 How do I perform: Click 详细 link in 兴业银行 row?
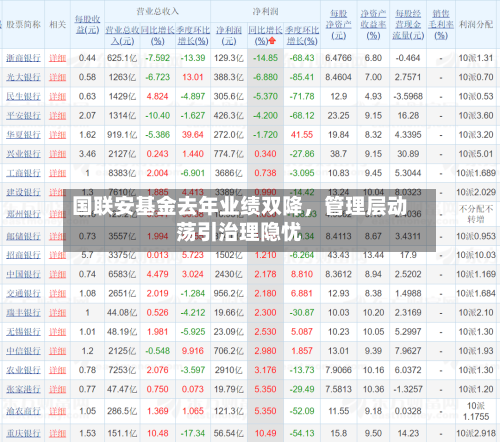click(x=57, y=154)
